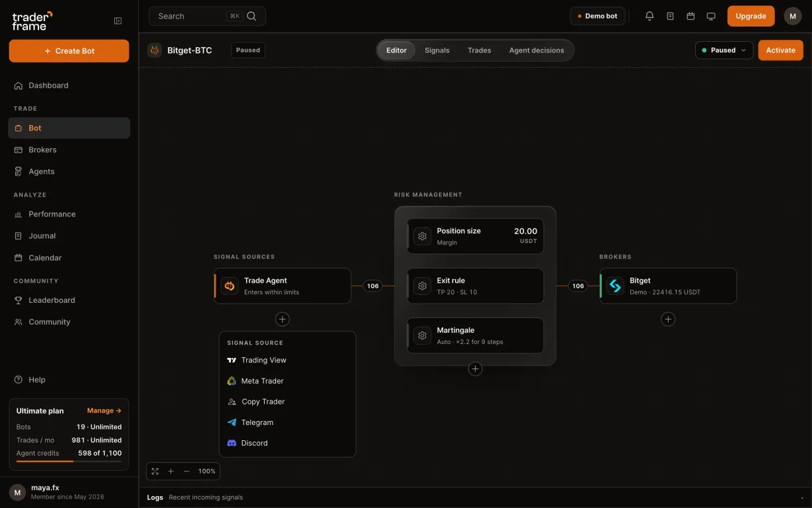Open Martingale gear settings
This screenshot has height=508, width=812.
422,335
